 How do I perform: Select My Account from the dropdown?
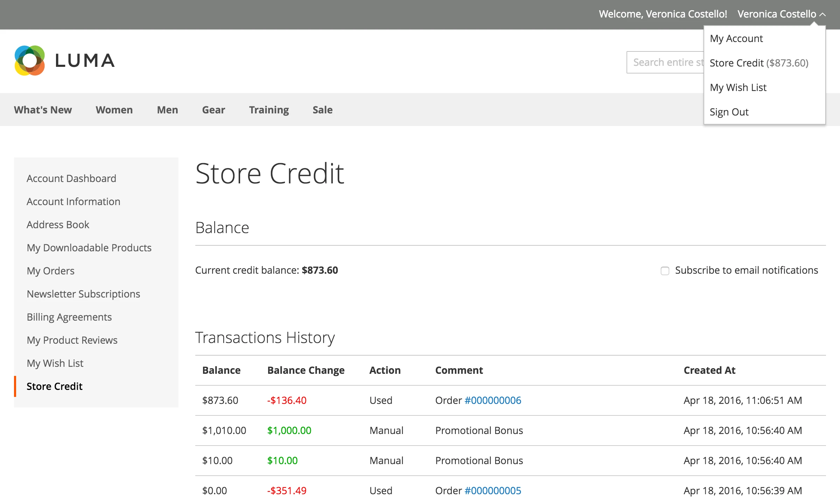(x=736, y=38)
